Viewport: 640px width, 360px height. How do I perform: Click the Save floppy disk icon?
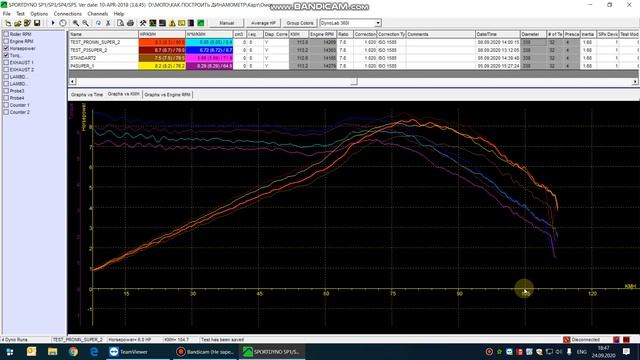37,23
